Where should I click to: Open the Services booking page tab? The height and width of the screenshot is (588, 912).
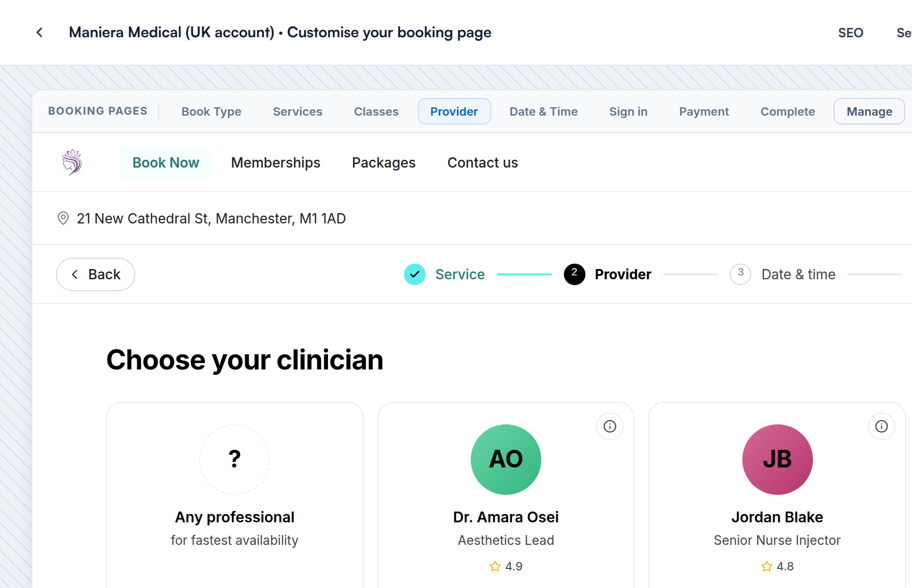coord(298,112)
